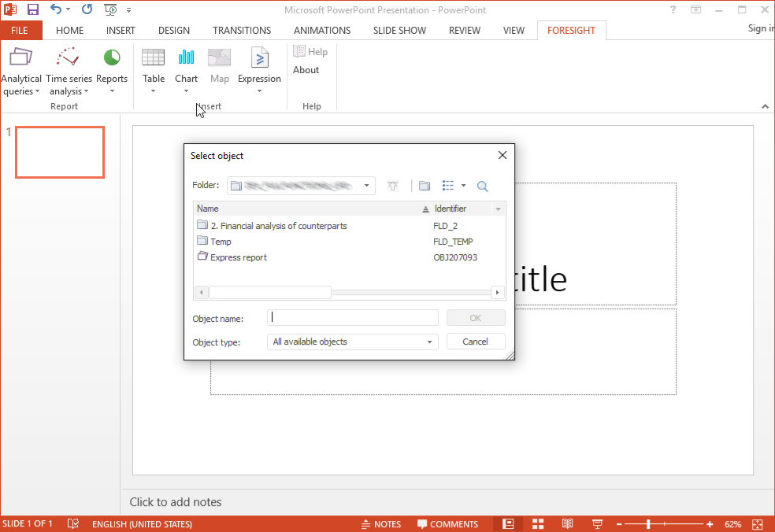
Task: Switch to the REVIEW tab
Action: [x=465, y=31]
